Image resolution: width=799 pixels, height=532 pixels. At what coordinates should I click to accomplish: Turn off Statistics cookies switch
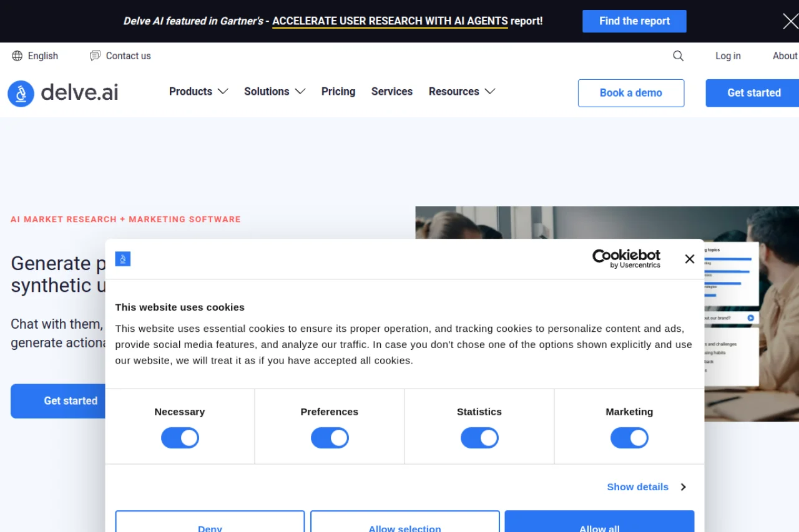479,438
